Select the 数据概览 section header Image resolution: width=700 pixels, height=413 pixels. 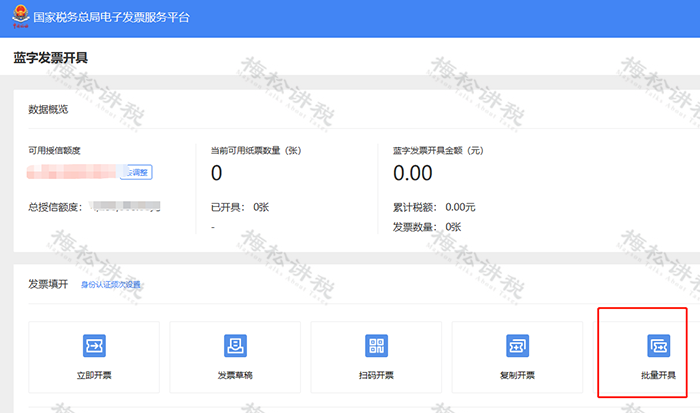[x=48, y=109]
